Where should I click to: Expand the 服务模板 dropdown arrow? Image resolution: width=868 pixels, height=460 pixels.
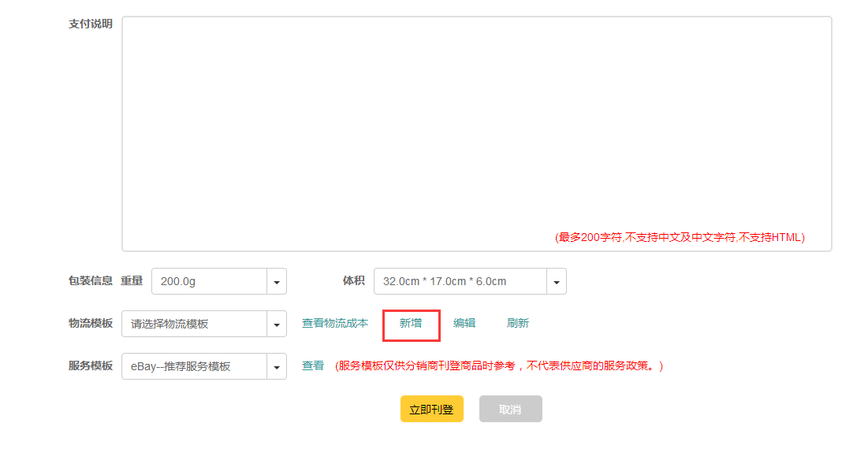click(x=277, y=366)
